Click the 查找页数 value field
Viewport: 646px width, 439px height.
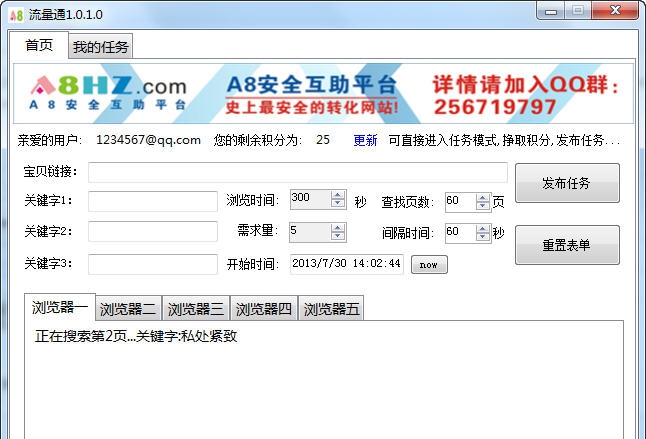pos(460,202)
